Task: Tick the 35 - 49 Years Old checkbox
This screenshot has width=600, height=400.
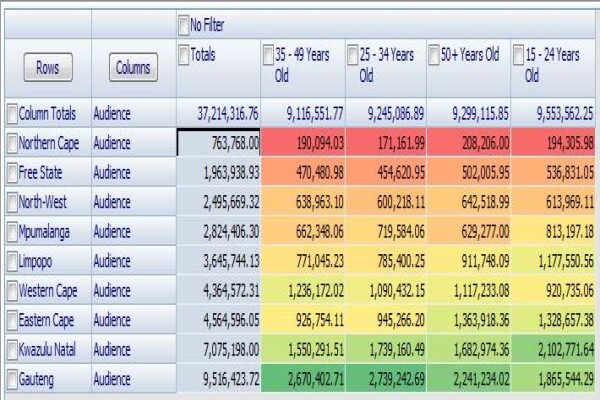Action: [x=268, y=54]
